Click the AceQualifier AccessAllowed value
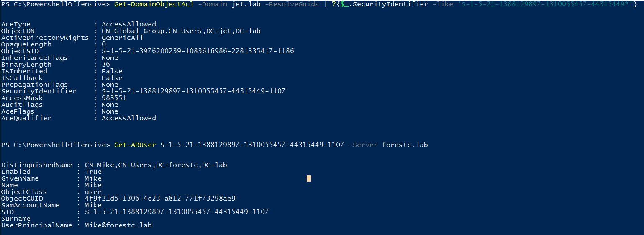Image resolution: width=644 pixels, height=235 pixels. 128,118
